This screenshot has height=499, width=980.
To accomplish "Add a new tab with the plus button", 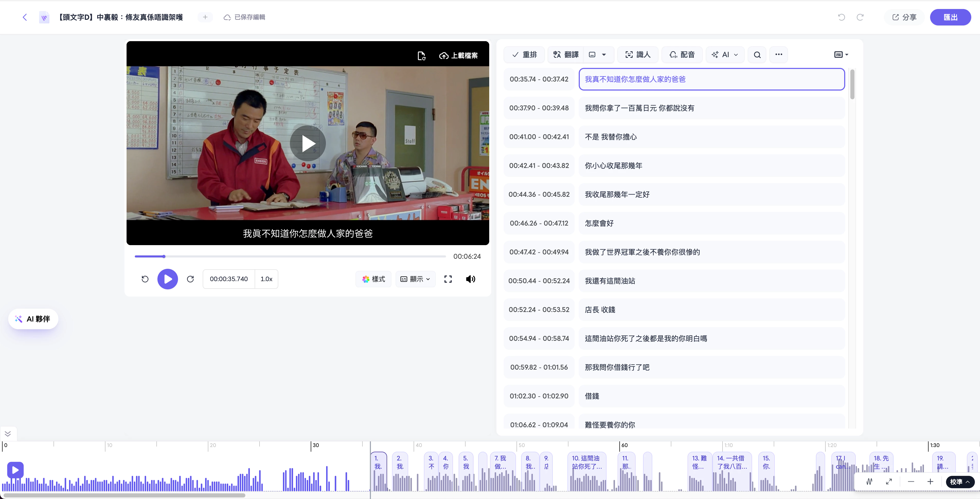I will (x=205, y=17).
